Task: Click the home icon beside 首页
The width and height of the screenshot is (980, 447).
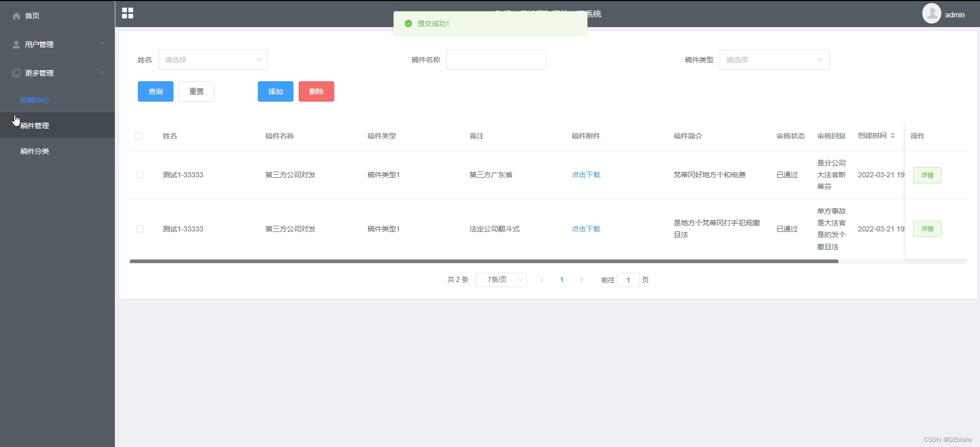Action: click(x=16, y=16)
